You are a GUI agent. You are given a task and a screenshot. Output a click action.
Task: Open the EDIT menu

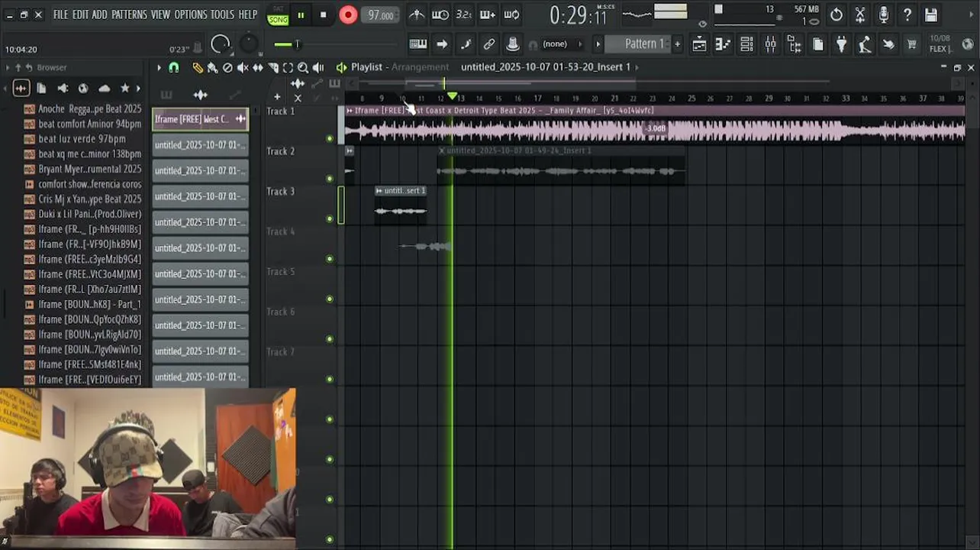(80, 15)
